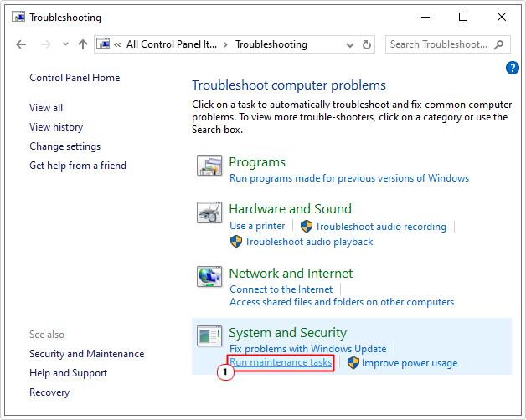Screen dimensions: 526x420
Task: Open the System and Security heading
Action: click(x=287, y=333)
